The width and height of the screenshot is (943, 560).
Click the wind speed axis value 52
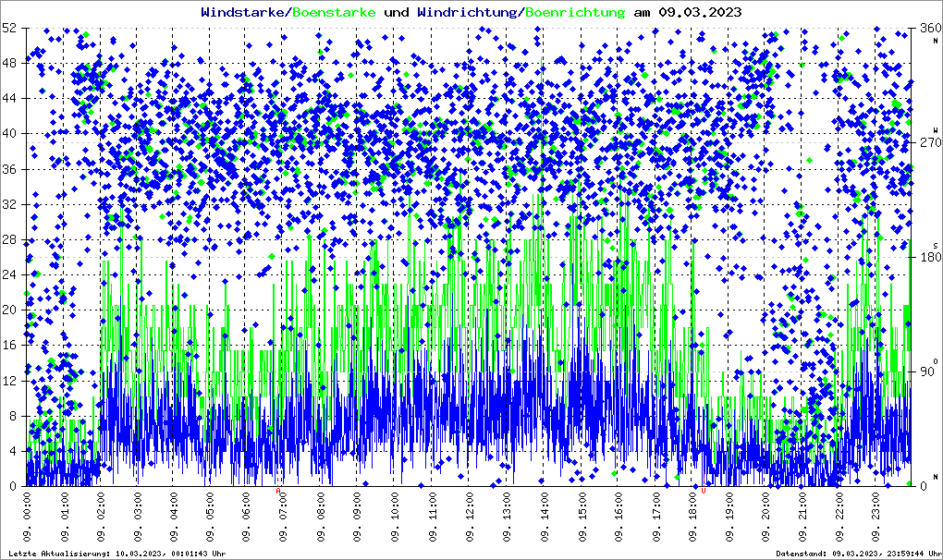click(x=9, y=28)
